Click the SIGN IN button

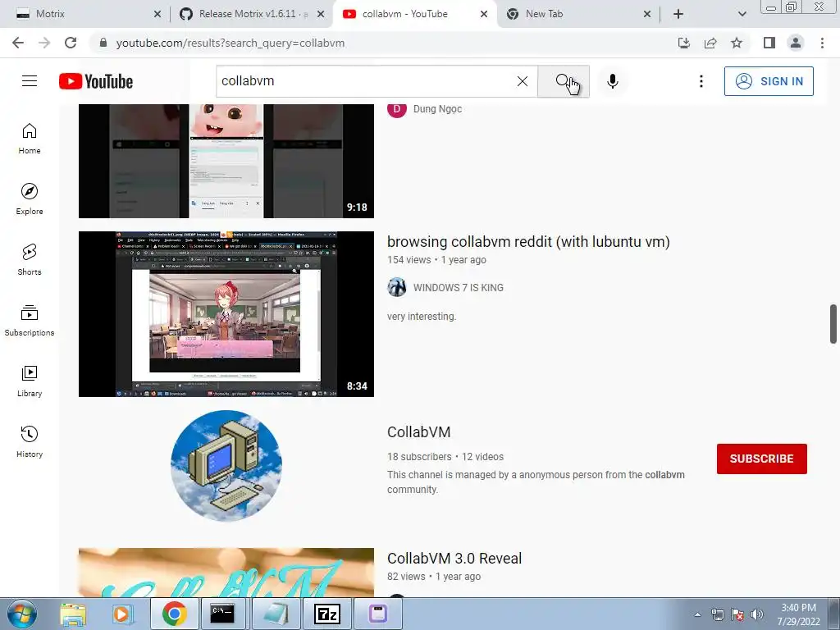coord(769,81)
